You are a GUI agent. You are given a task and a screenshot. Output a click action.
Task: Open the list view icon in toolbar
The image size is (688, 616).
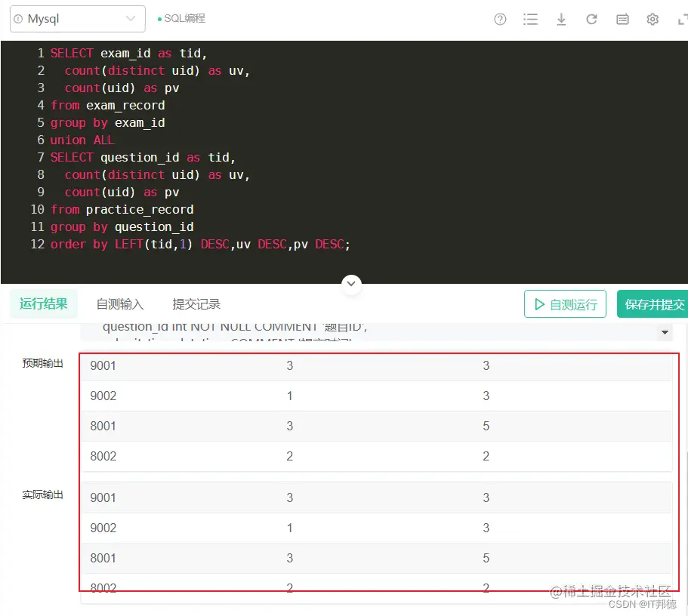click(530, 20)
